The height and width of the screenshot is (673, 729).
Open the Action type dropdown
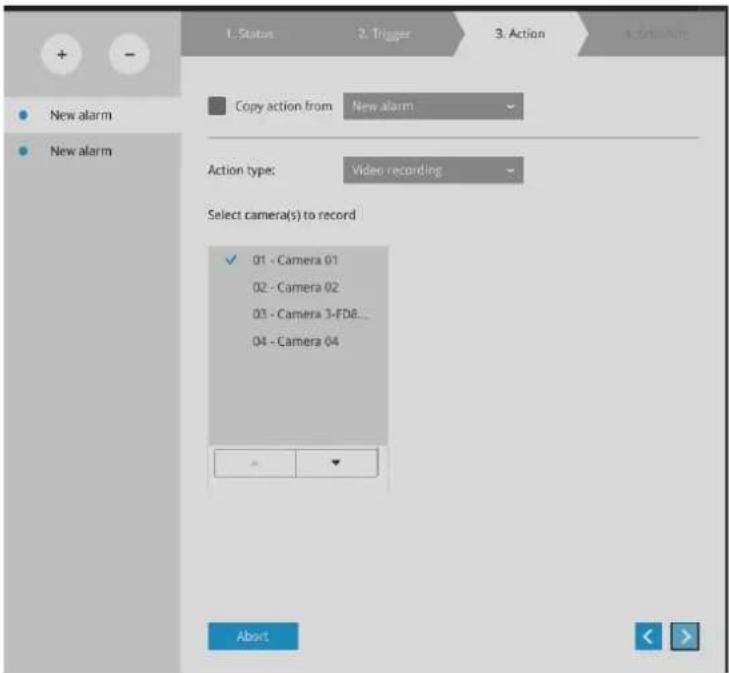pos(433,170)
